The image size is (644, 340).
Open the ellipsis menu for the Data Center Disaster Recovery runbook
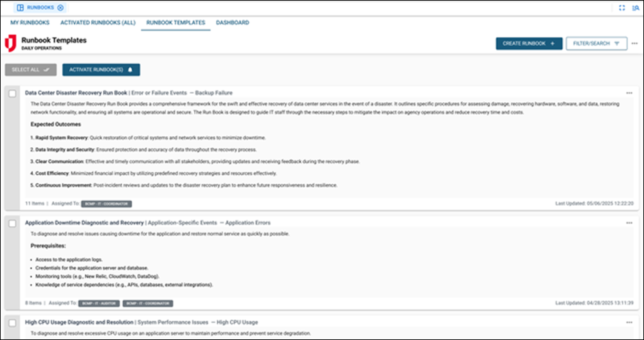[x=629, y=93]
